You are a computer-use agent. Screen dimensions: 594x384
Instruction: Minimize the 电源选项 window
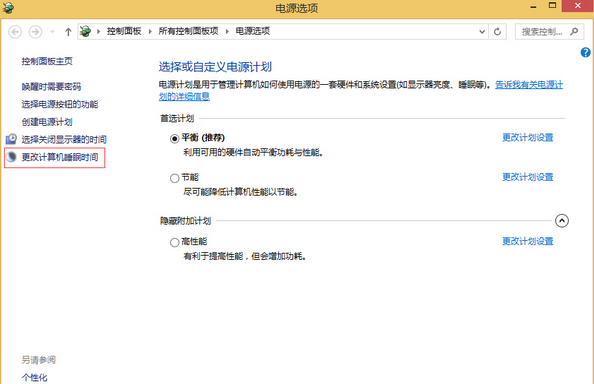[x=533, y=7]
